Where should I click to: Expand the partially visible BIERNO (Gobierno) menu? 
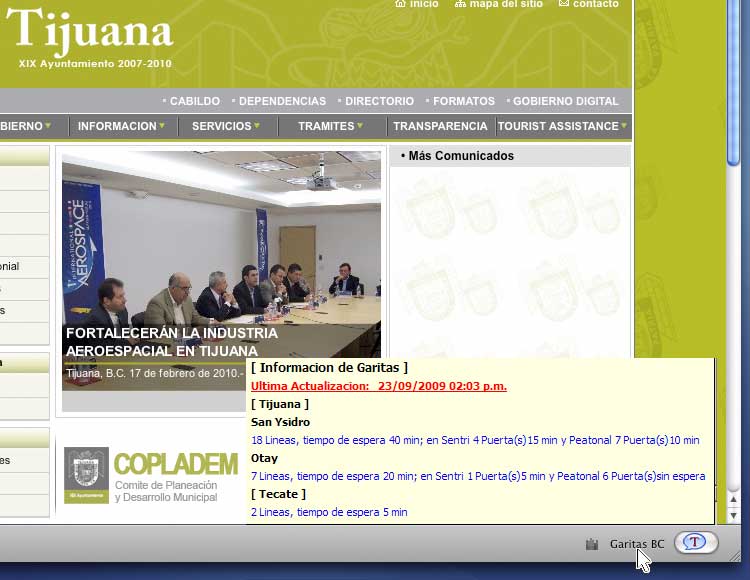point(25,126)
